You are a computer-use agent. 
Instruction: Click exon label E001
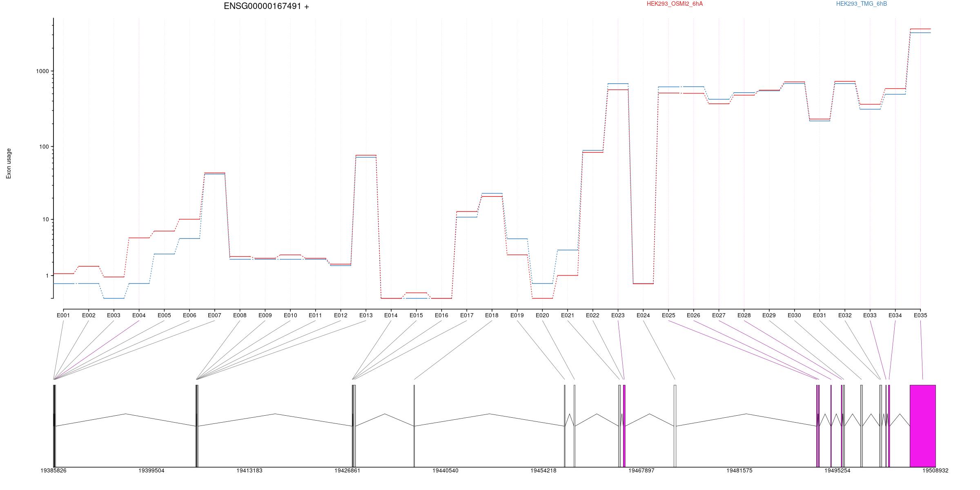click(63, 315)
